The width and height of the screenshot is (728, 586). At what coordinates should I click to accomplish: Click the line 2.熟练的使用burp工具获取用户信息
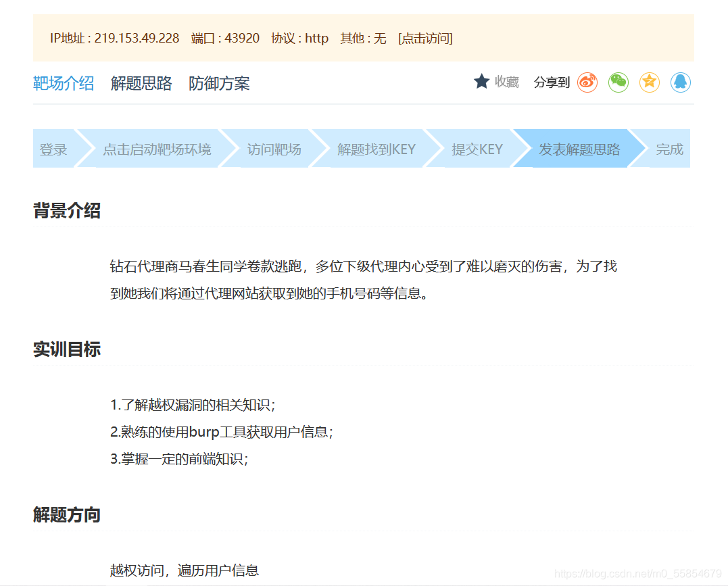coord(222,432)
